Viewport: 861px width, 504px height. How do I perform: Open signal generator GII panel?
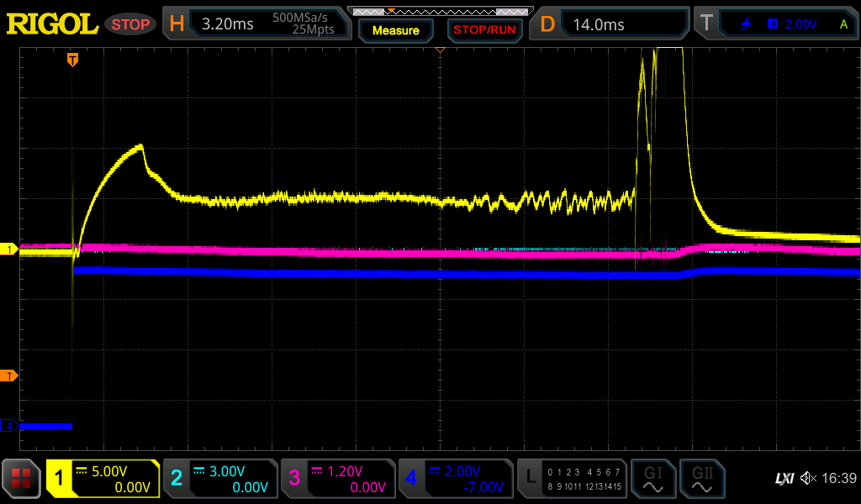(701, 479)
